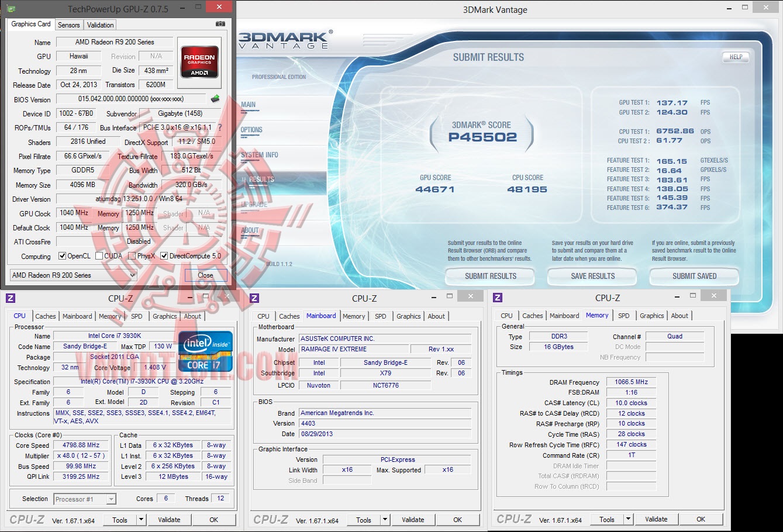
Task: Enable the CUDA checkbox
Action: pyautogui.click(x=99, y=256)
